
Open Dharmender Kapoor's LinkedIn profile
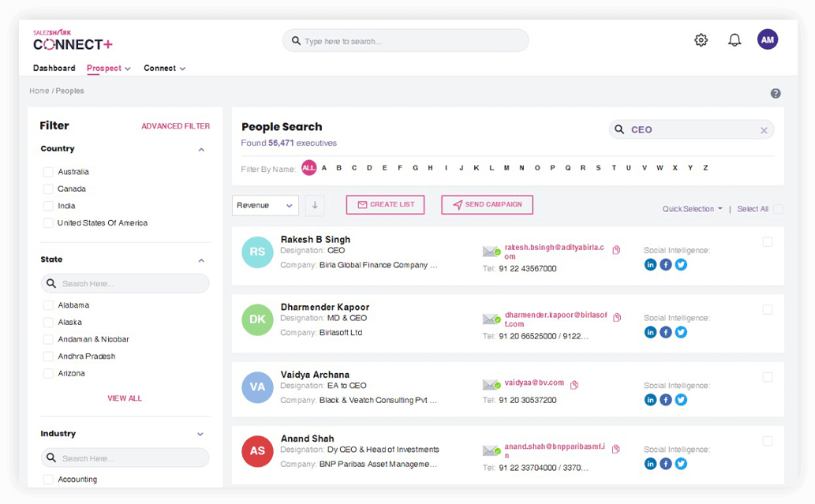(x=650, y=332)
